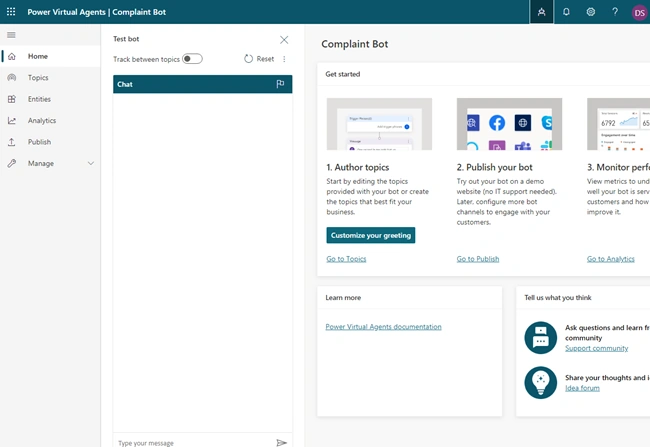The image size is (650, 447).
Task: Click the Reset circular arrow icon
Action: 248,59
